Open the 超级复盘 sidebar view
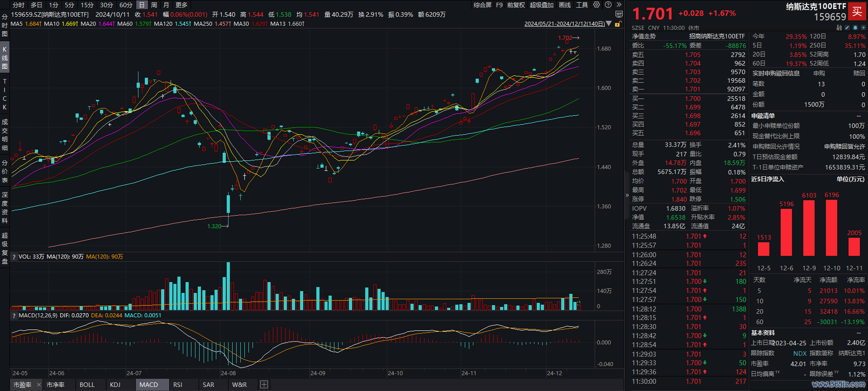The width and height of the screenshot is (868, 391). coord(5,248)
